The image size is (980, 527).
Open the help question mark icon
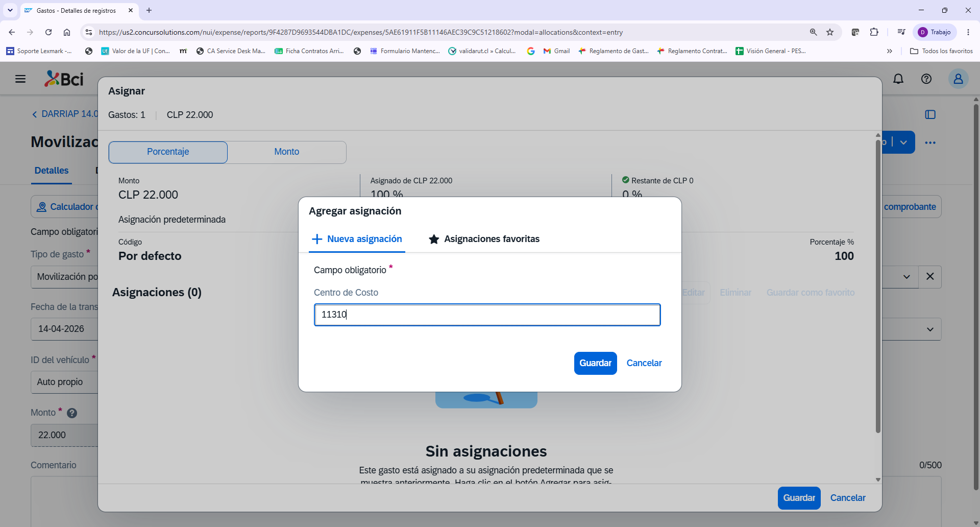pos(926,79)
